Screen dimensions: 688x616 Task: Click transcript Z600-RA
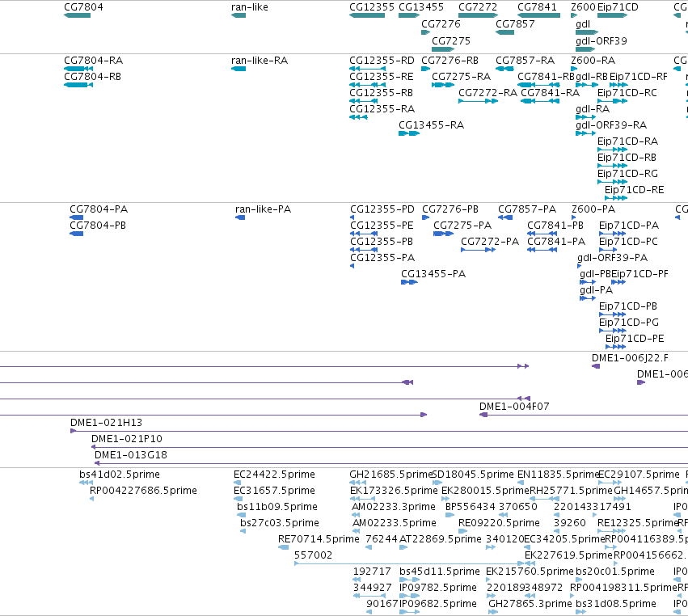click(x=593, y=60)
